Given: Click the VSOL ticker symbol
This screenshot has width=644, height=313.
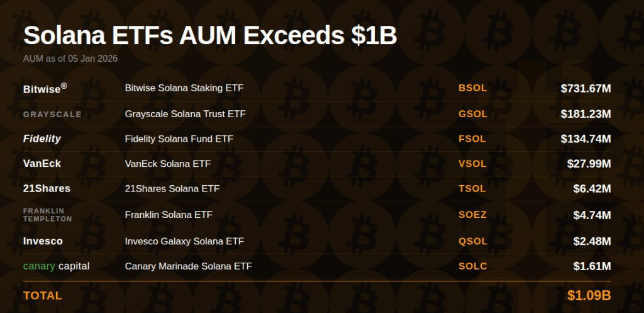Looking at the screenshot, I should [x=473, y=164].
